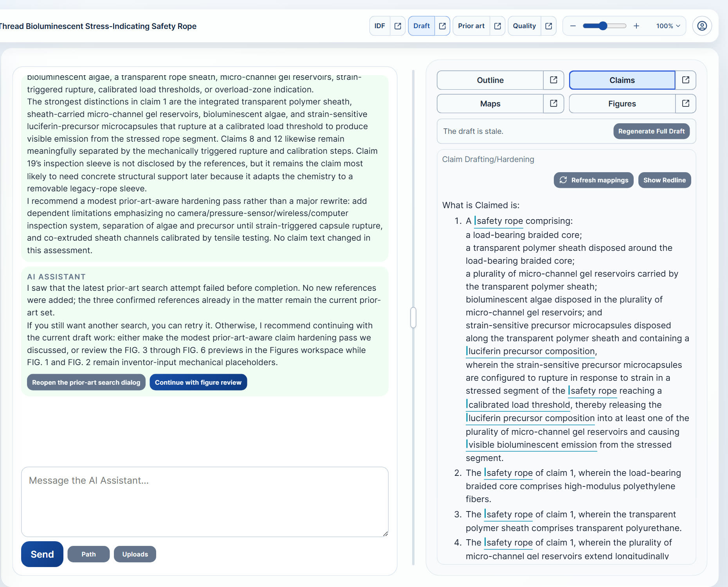Click 'What is Claimed is:' text

point(481,205)
